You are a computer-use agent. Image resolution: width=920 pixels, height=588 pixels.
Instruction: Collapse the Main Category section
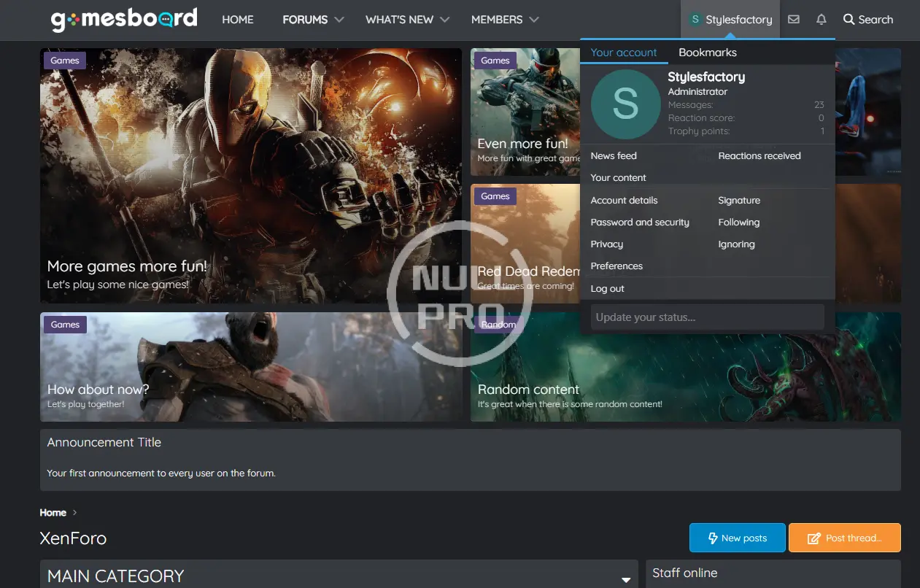click(x=625, y=579)
